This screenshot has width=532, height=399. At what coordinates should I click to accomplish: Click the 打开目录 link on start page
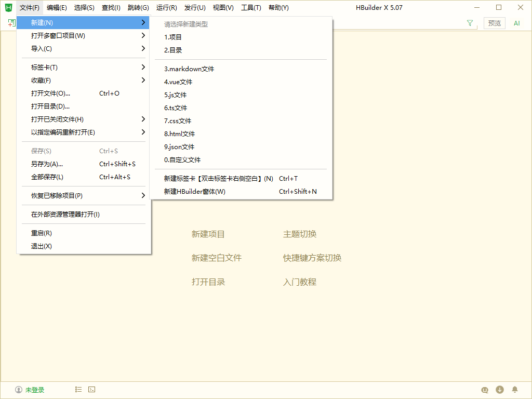208,282
